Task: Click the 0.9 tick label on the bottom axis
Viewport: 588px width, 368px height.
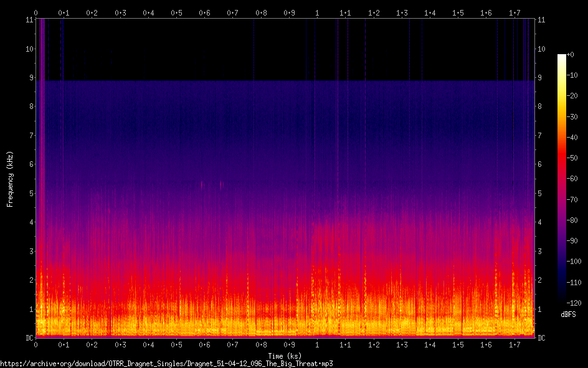Action: coord(289,344)
